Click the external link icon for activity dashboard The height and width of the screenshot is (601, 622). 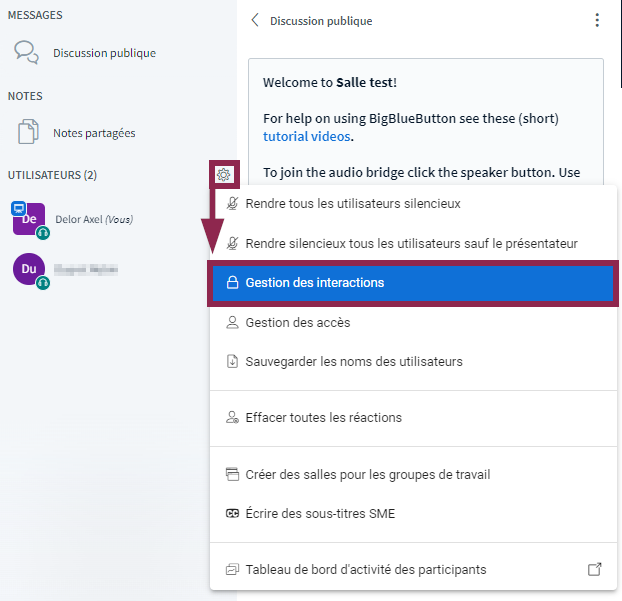click(x=594, y=569)
